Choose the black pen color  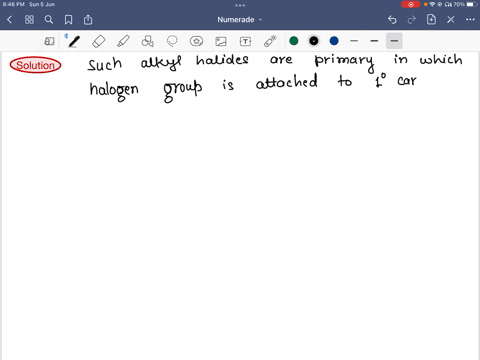(314, 41)
